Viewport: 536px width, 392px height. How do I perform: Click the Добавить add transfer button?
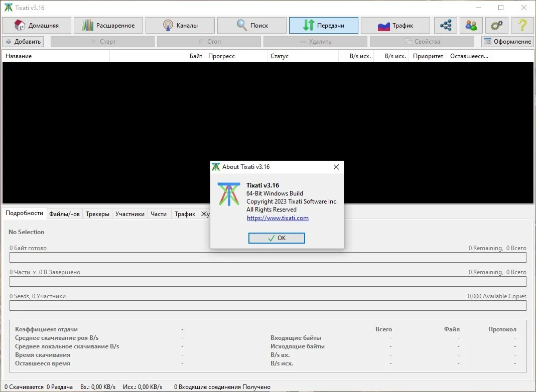coord(23,42)
